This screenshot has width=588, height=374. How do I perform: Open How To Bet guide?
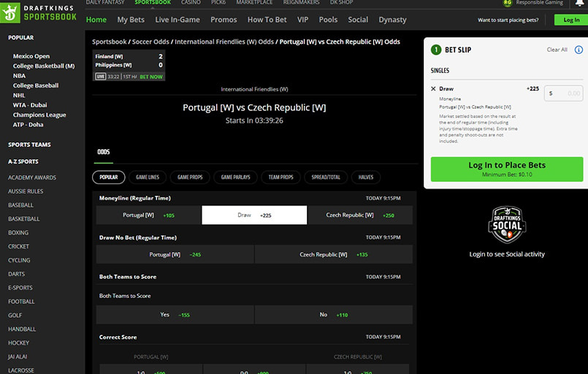click(267, 20)
